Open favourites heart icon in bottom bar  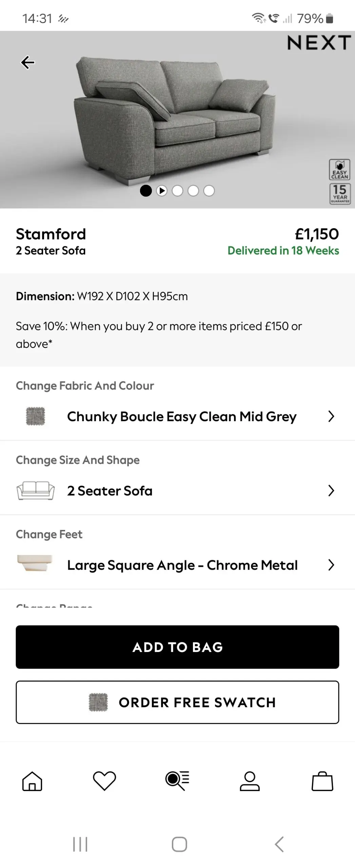(104, 781)
